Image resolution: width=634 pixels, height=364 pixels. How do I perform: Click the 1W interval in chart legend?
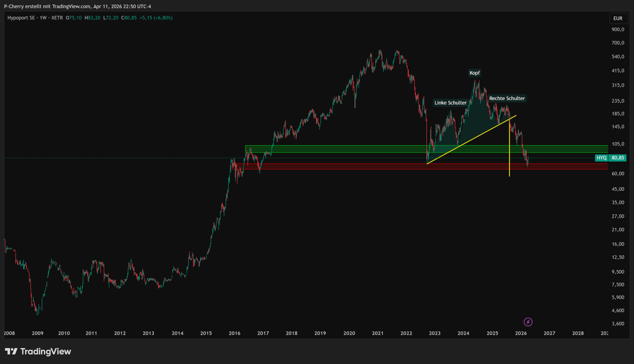(43, 18)
